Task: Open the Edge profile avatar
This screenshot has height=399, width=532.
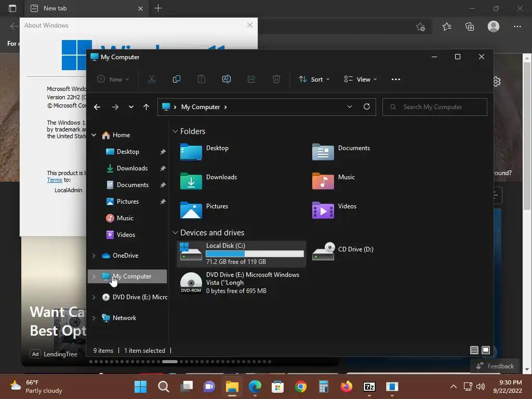Action: click(494, 26)
